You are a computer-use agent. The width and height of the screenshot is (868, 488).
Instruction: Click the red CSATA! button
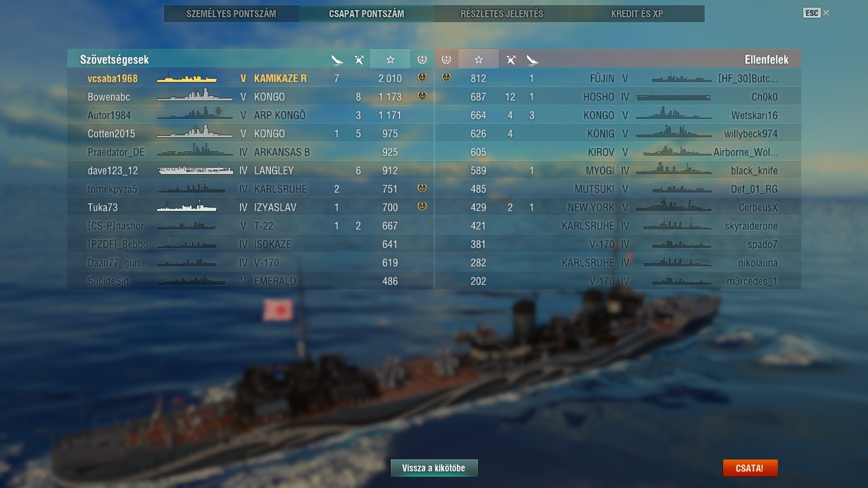point(750,468)
